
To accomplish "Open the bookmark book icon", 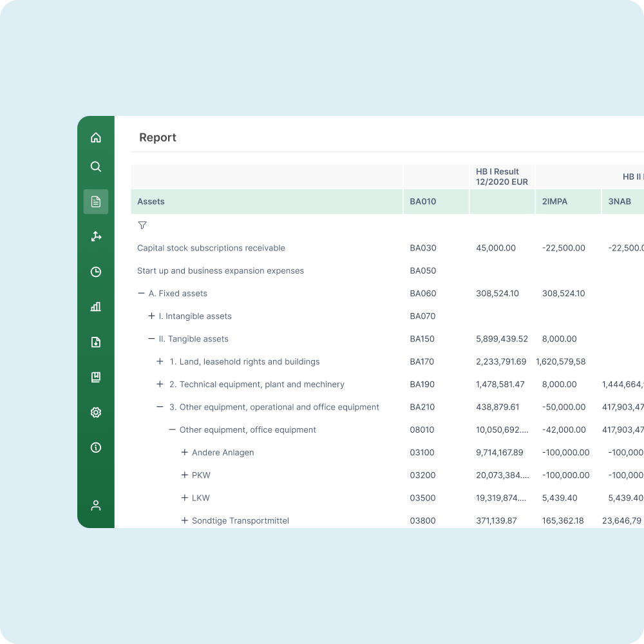I will click(x=96, y=377).
